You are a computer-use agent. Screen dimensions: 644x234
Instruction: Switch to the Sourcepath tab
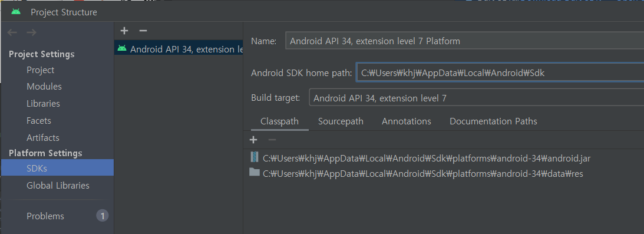pos(341,121)
